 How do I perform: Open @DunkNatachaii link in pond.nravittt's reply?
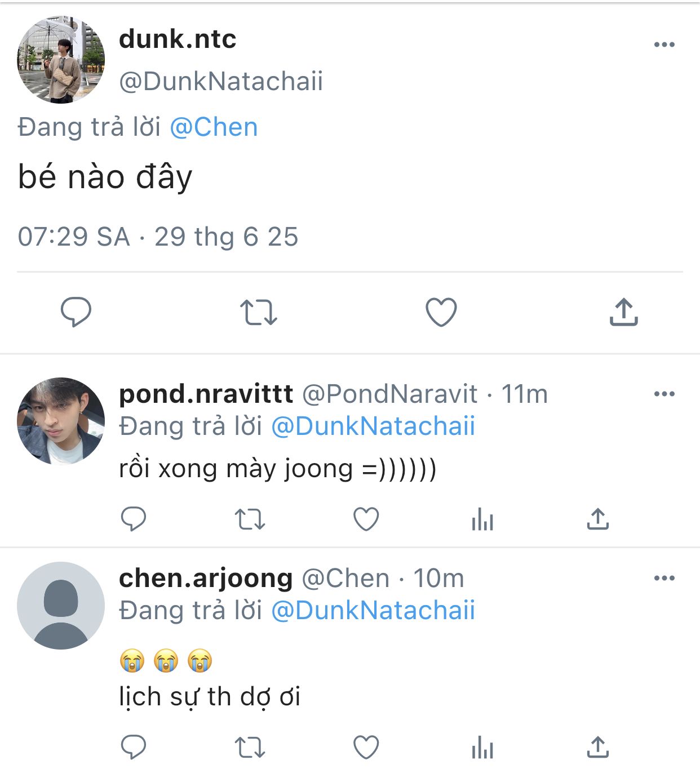tap(373, 426)
